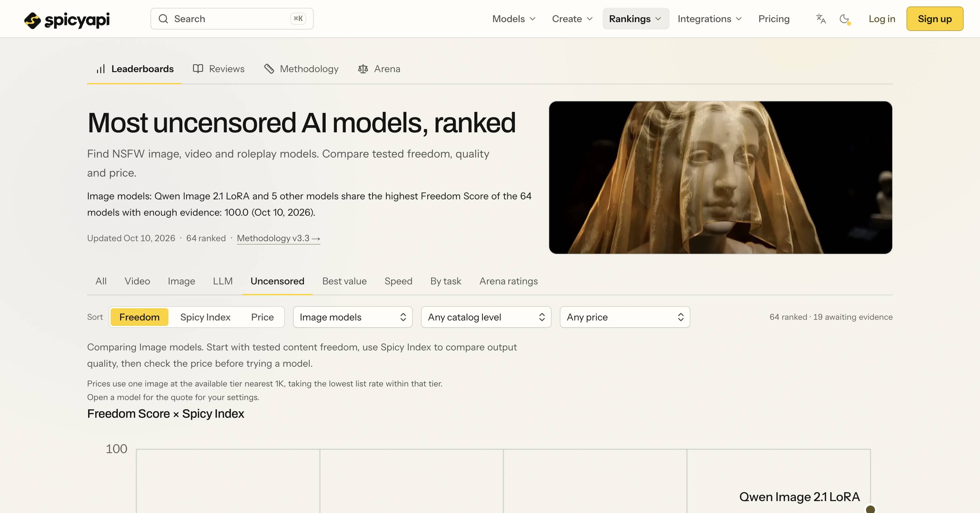
Task: Open the Image models dropdown
Action: [x=353, y=317]
